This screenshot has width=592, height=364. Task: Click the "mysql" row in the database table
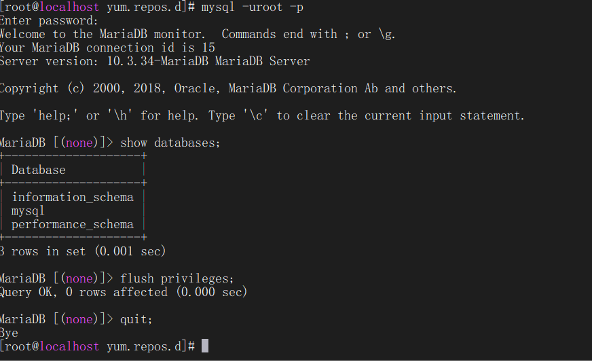[28, 211]
